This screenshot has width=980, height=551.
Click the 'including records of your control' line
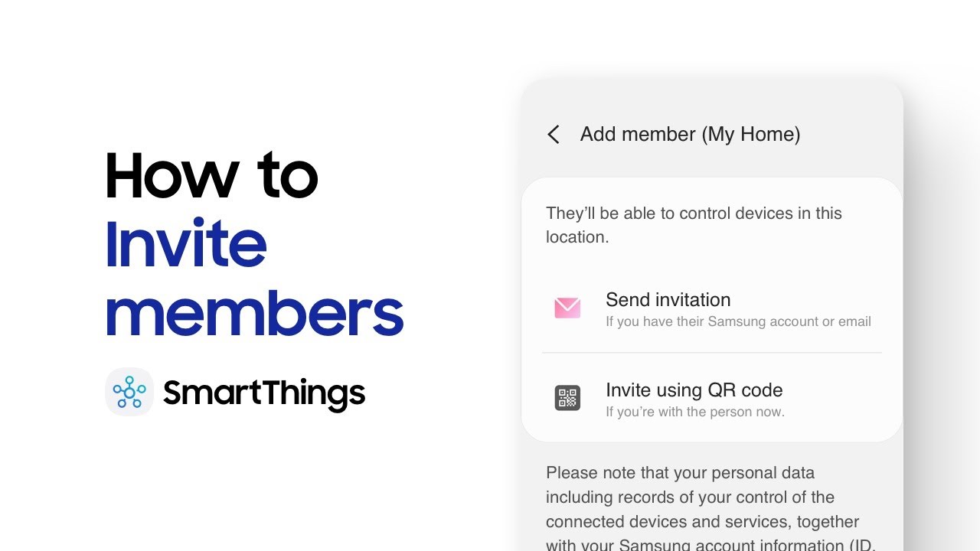(690, 497)
